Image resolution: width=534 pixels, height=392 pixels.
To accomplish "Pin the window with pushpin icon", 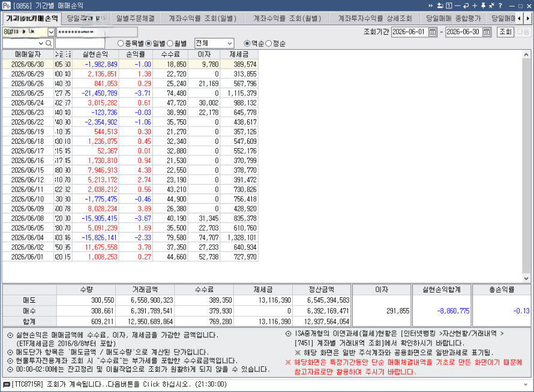I will pyautogui.click(x=483, y=5).
